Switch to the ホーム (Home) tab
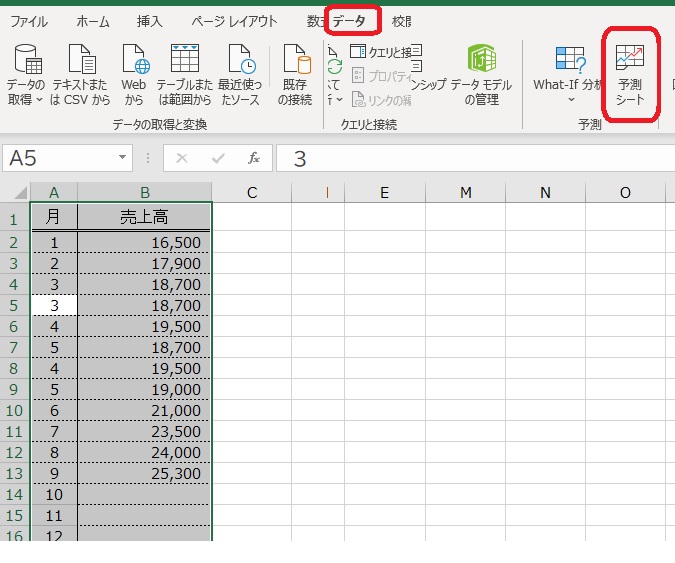The height and width of the screenshot is (563, 675). (93, 21)
